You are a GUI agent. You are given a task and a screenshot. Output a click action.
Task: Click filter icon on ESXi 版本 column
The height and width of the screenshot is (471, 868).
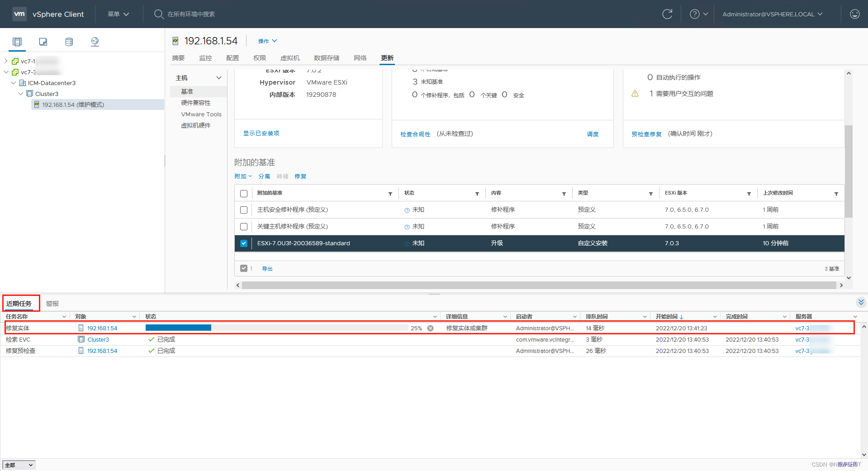pos(749,194)
